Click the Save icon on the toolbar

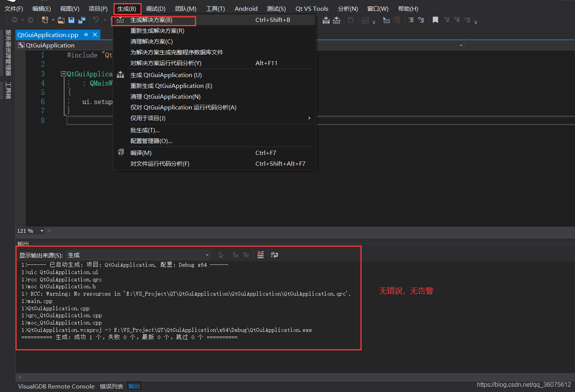pos(72,19)
